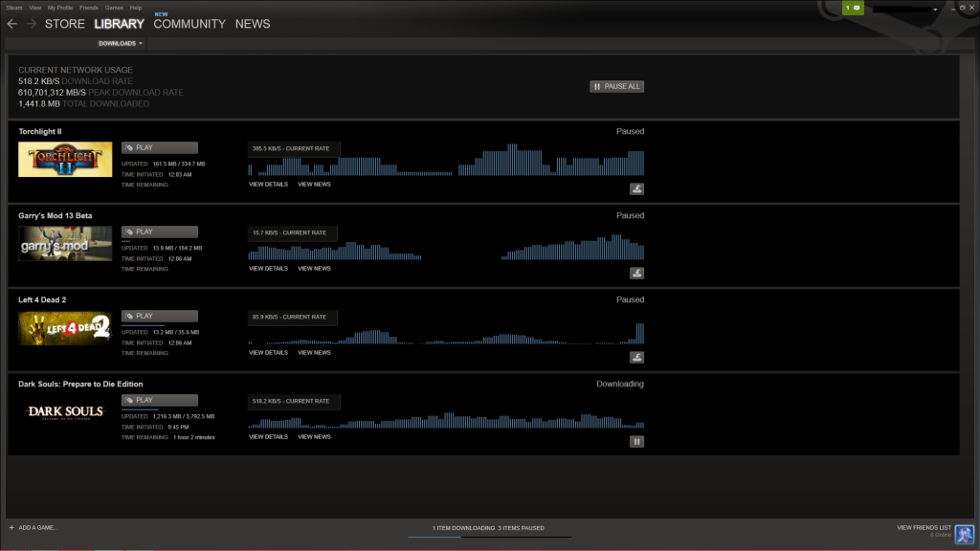Click 'Garry's Mod 13 Beta' title text
Image resolution: width=980 pixels, height=551 pixels.
point(55,215)
